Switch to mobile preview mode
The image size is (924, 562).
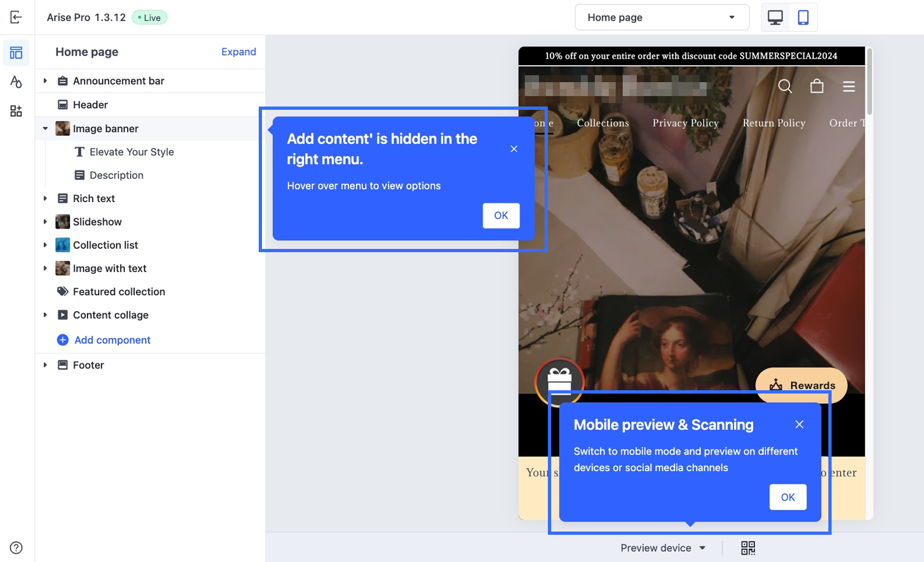click(x=803, y=17)
